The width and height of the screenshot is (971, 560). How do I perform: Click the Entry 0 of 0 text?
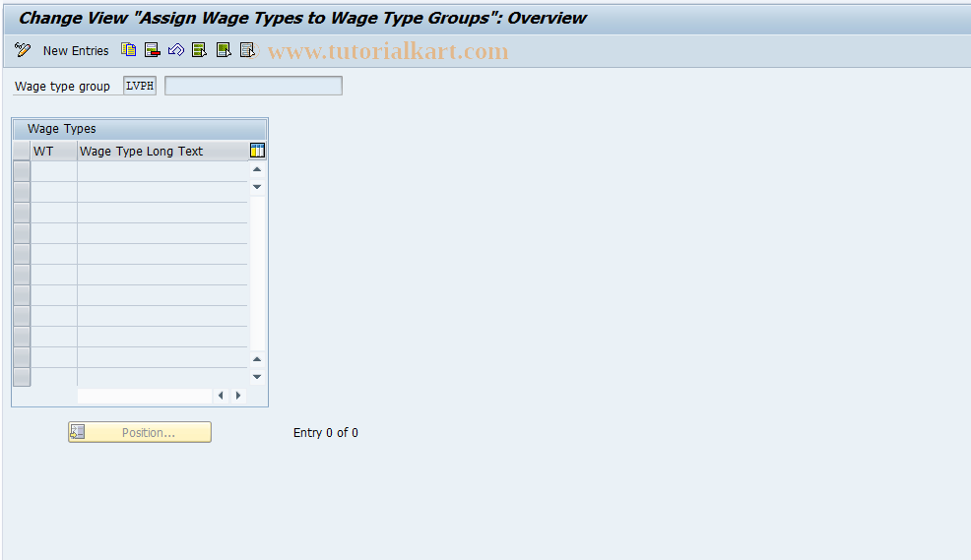[326, 432]
